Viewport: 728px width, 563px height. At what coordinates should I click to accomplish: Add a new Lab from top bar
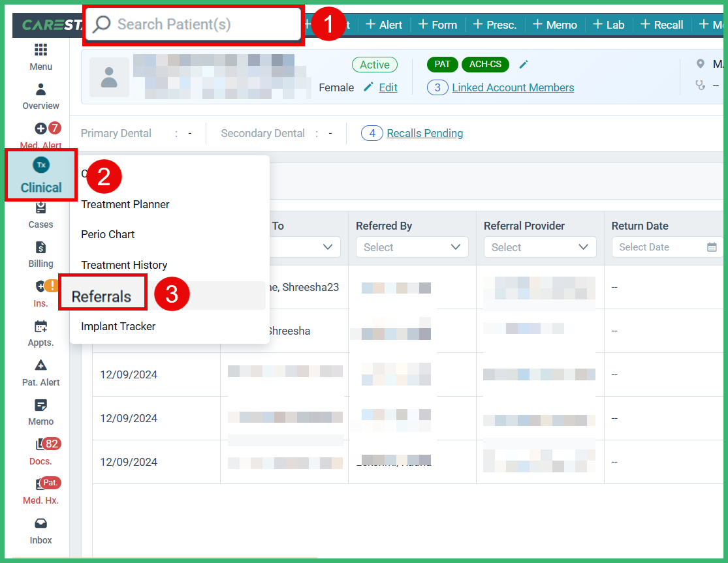[609, 25]
